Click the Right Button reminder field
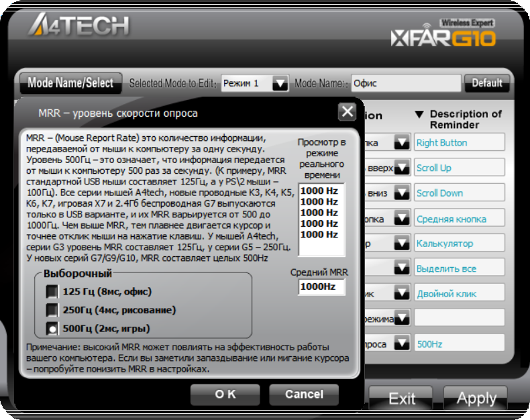530x420 pixels. coord(460,142)
